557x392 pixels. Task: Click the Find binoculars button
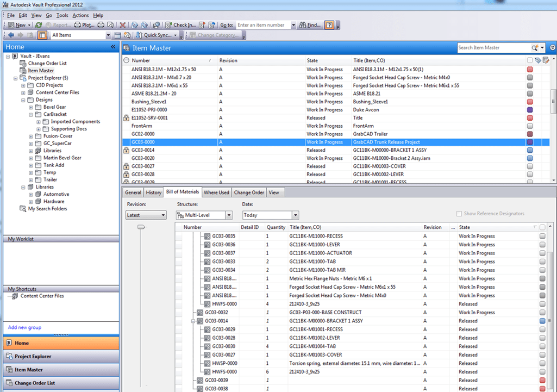(310, 25)
